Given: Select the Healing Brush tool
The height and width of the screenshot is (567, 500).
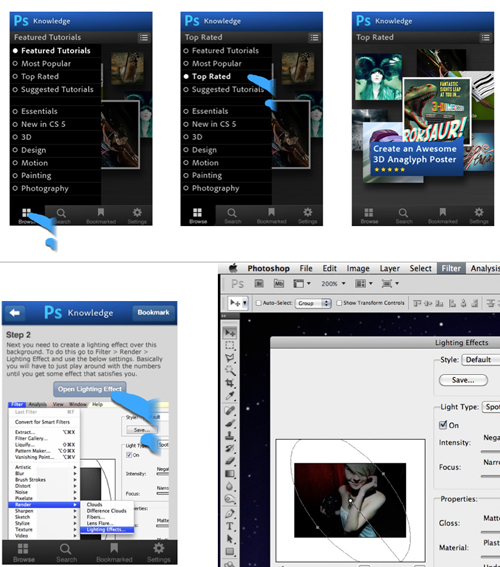Looking at the screenshot, I should click(230, 410).
